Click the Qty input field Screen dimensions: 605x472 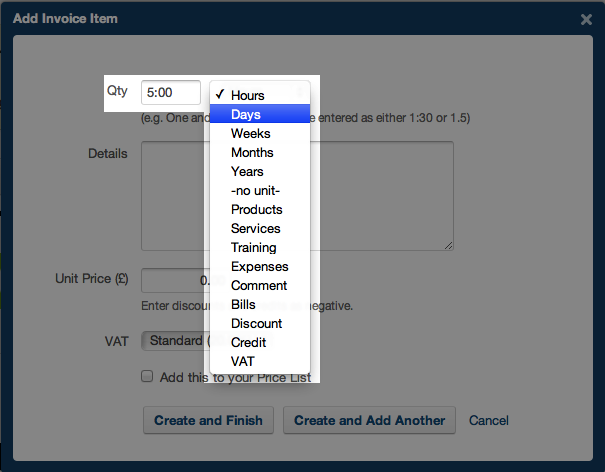(170, 92)
